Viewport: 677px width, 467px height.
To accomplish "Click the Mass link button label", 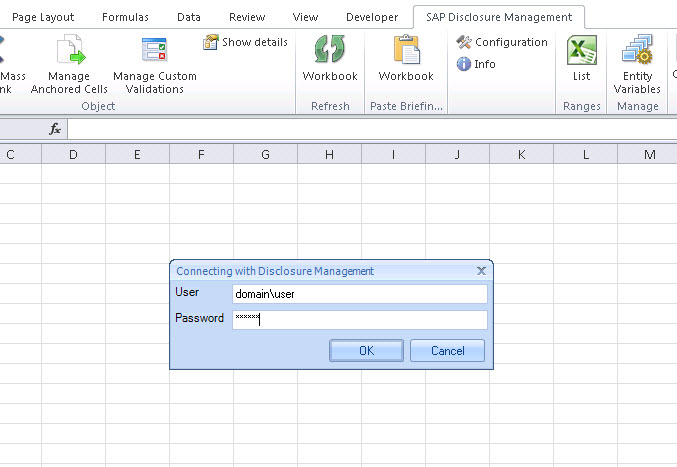I will (13, 82).
